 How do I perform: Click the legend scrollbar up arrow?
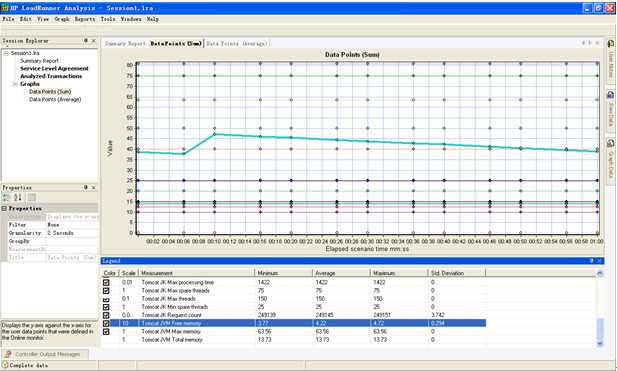[600, 273]
